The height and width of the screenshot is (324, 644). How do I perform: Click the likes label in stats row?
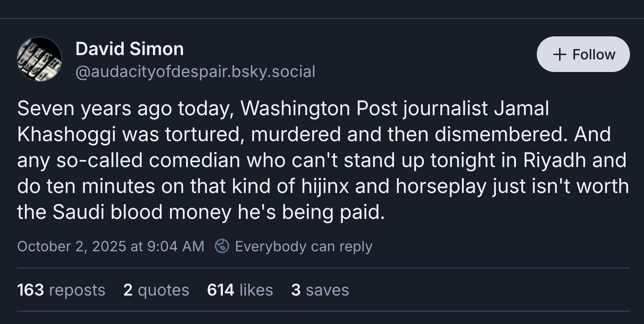256,290
